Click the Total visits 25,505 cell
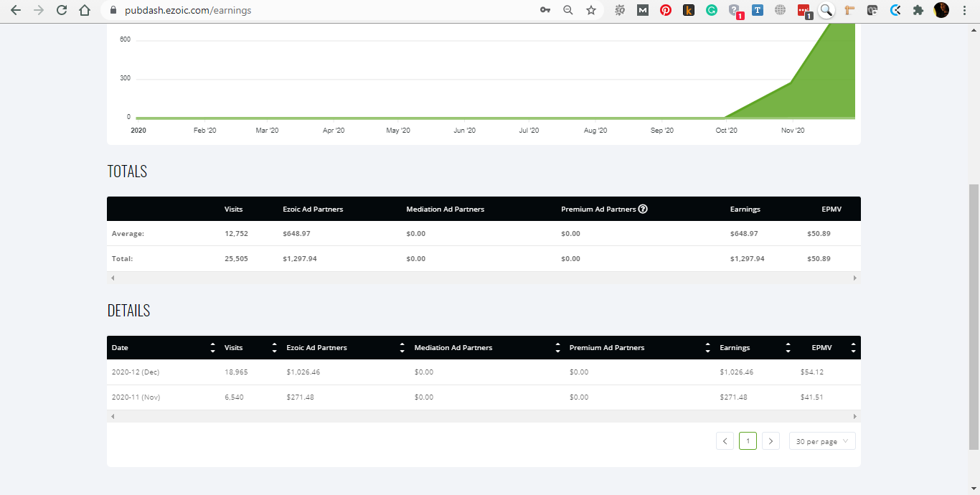 tap(236, 259)
